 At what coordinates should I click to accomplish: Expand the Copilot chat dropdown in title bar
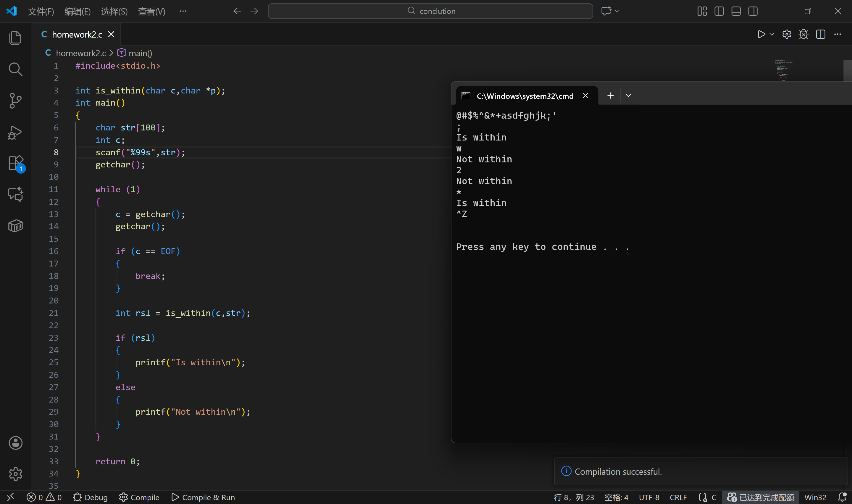617,11
